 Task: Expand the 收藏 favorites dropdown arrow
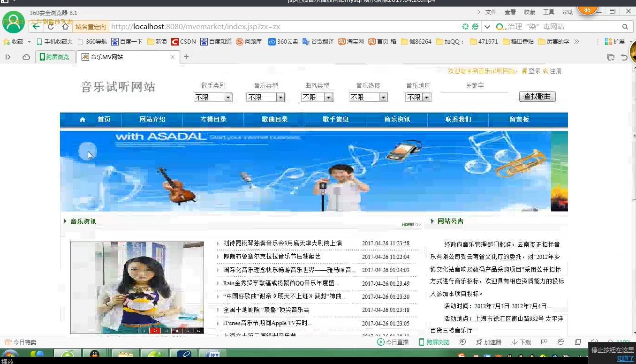(29, 42)
